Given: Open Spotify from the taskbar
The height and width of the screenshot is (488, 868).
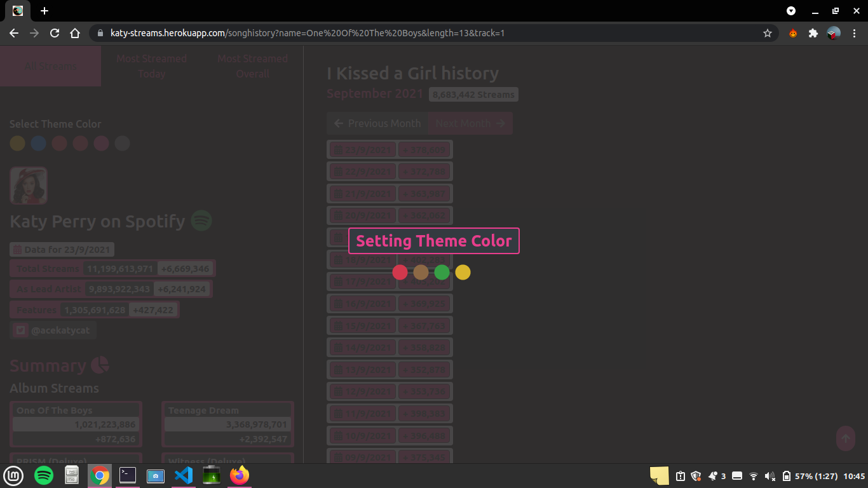Looking at the screenshot, I should [43, 475].
